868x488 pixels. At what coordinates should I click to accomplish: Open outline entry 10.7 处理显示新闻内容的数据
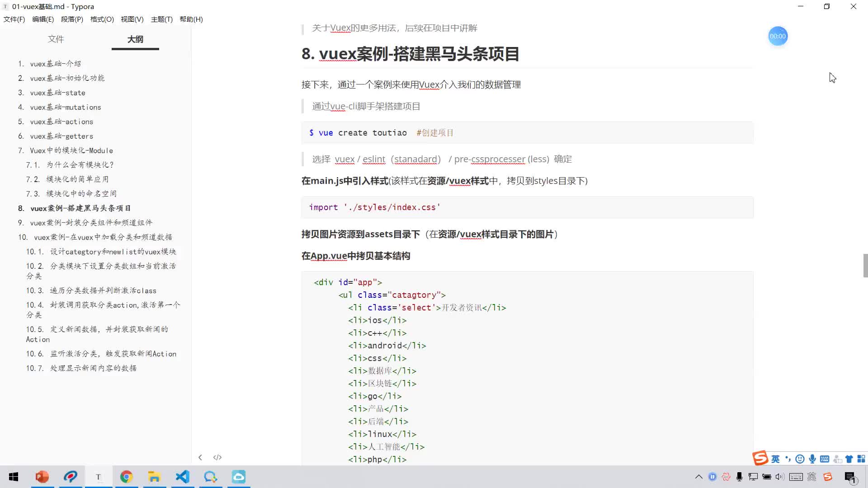coord(81,368)
